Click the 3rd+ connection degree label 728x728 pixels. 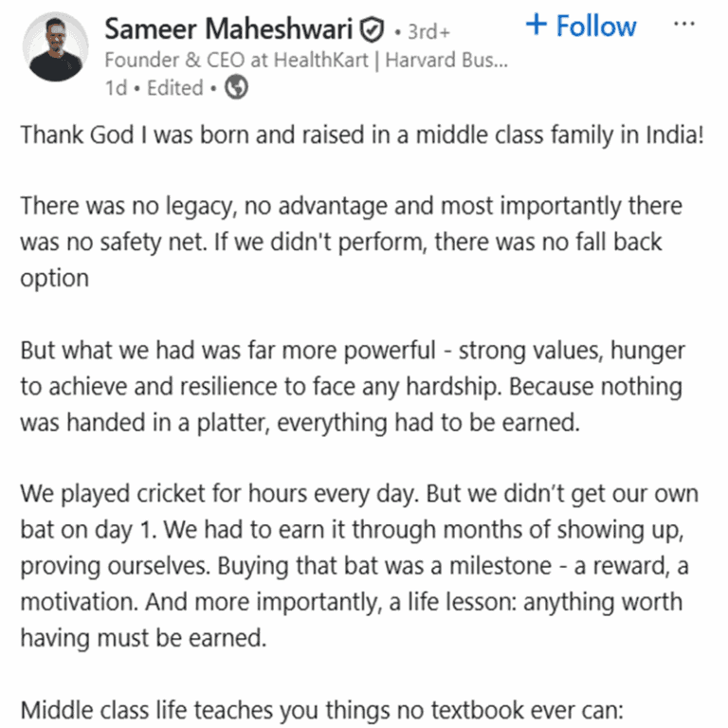point(428,32)
